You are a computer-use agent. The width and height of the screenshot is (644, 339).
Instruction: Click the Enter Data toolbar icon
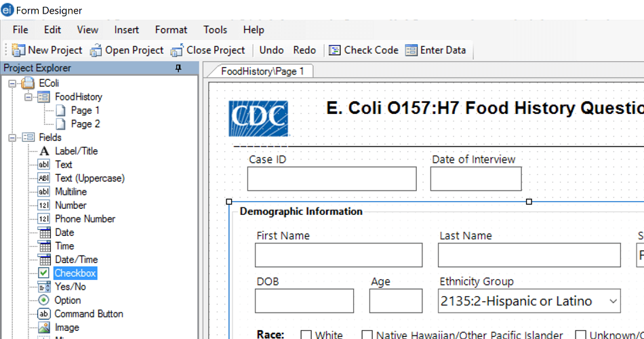411,50
